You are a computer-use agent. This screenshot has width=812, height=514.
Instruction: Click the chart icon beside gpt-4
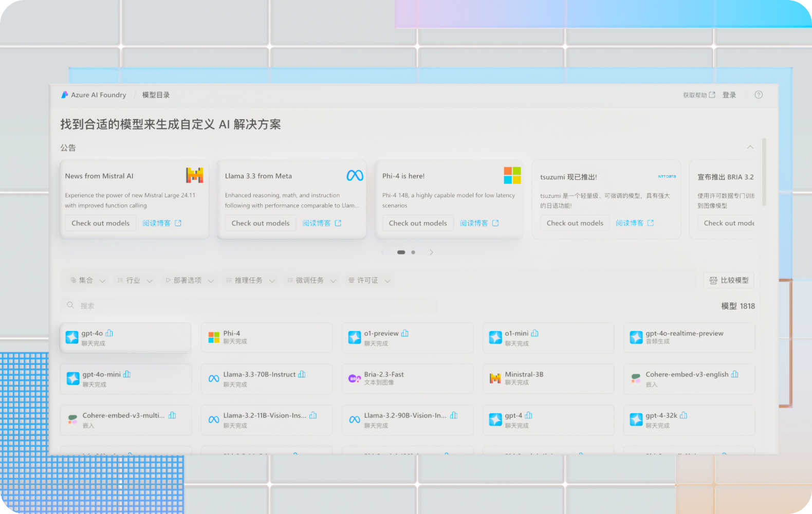tap(529, 415)
